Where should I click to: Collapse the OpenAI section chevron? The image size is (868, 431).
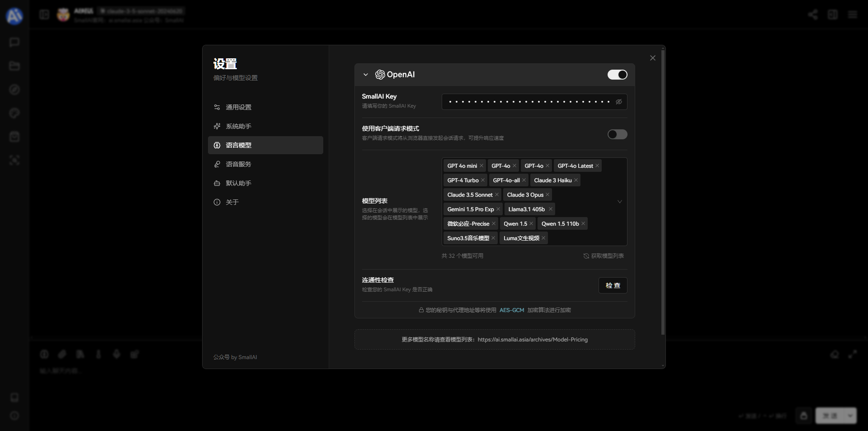click(366, 75)
